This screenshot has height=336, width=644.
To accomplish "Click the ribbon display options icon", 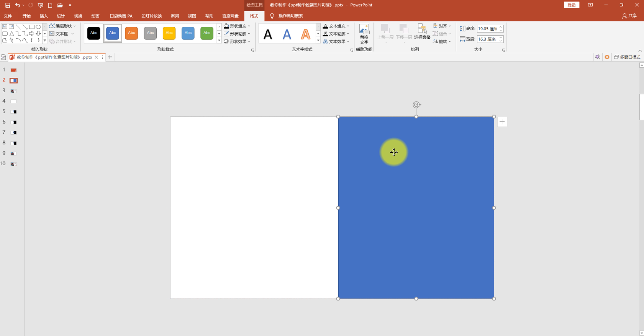I will (x=590, y=5).
